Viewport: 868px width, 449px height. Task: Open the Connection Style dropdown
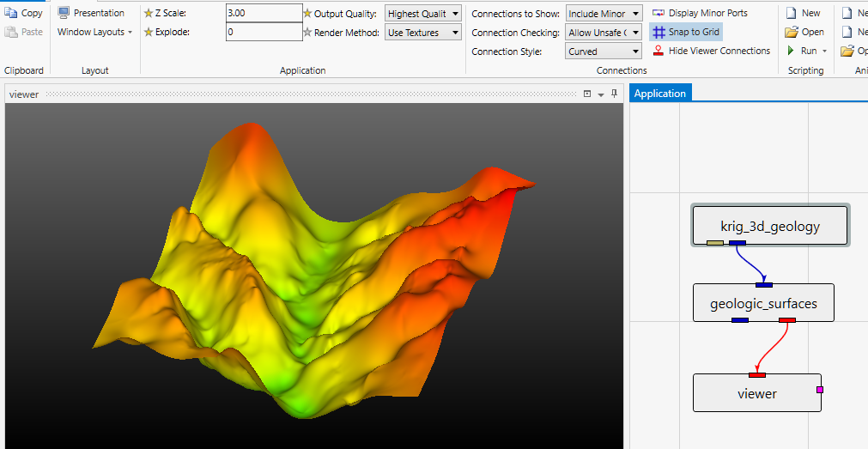[x=604, y=52]
